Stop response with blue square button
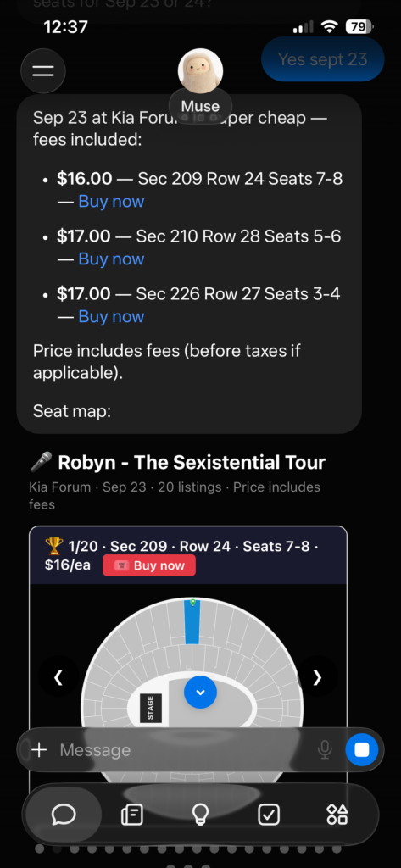 pos(362,750)
